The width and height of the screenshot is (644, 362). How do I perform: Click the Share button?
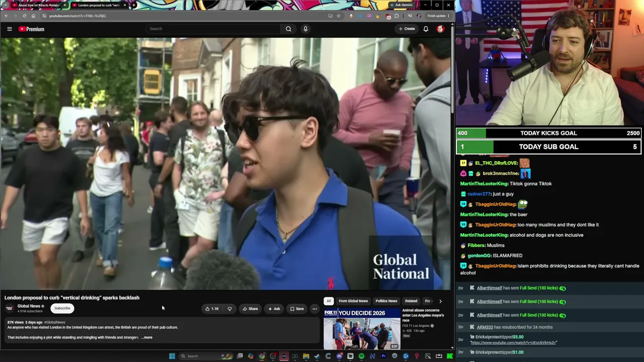250,309
